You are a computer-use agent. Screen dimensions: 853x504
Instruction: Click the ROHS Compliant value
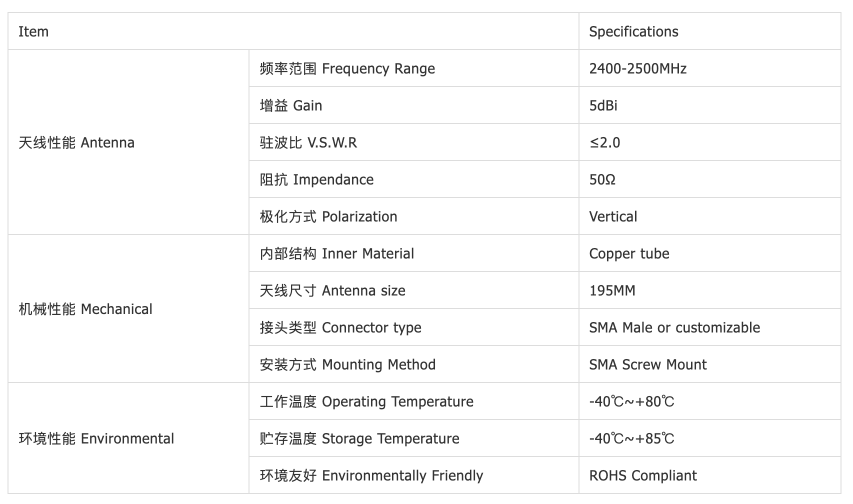point(643,475)
